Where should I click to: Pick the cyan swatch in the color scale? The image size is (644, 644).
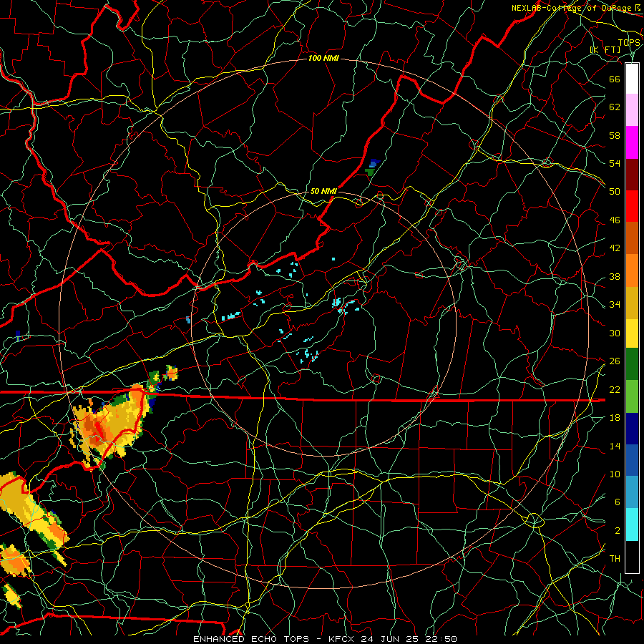(632, 525)
